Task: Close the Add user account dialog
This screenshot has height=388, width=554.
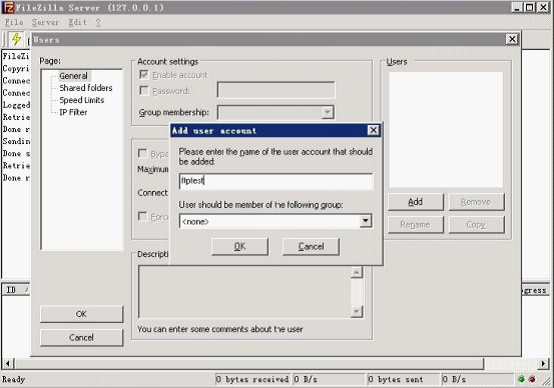Action: 373,130
